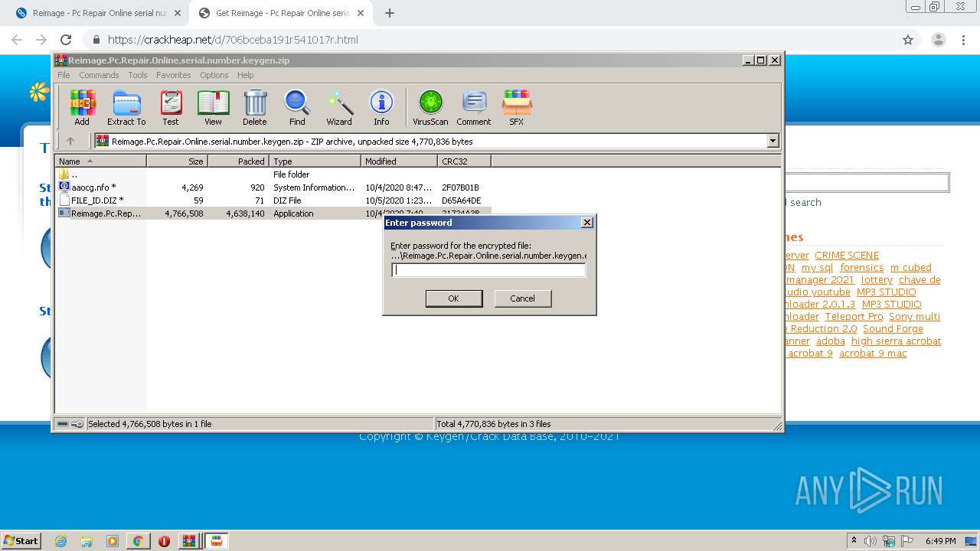Open the Comment tool

[x=474, y=107]
